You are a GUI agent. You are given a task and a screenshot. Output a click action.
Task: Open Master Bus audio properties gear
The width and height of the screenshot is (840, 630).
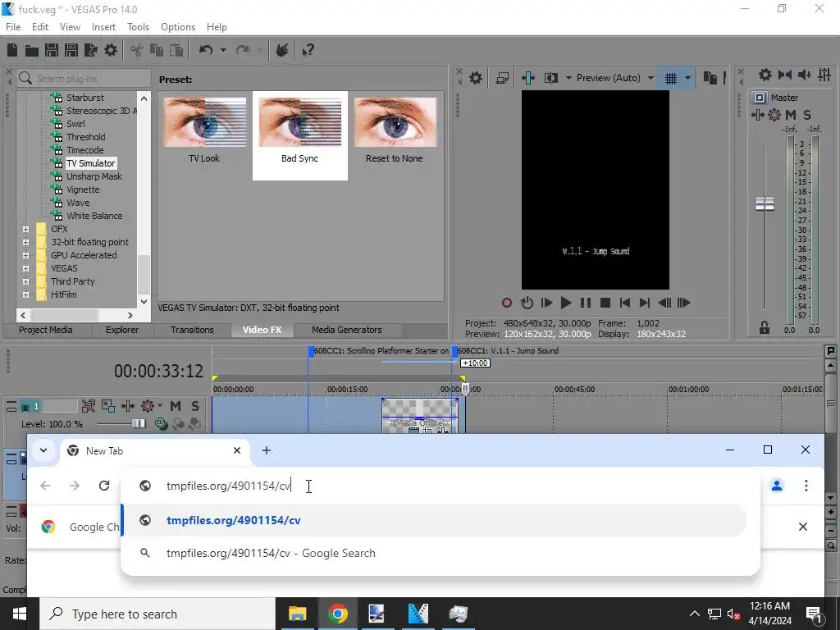point(765,75)
